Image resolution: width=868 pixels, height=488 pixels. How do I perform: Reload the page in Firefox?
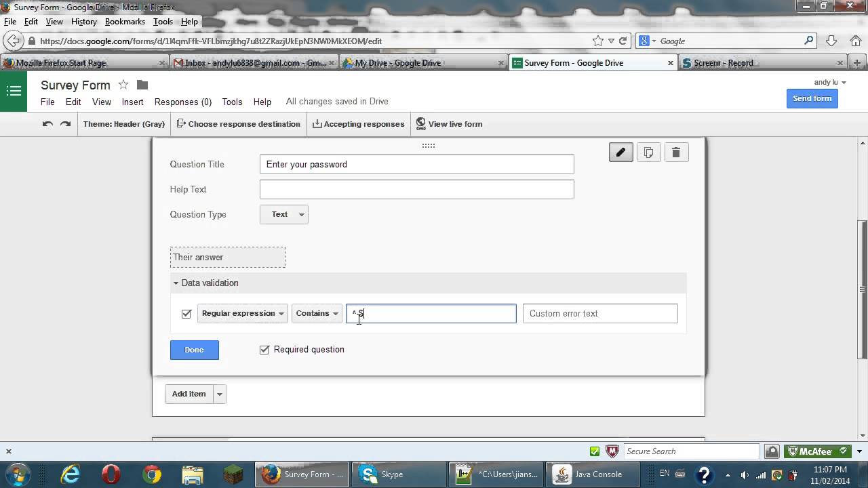[x=623, y=41]
